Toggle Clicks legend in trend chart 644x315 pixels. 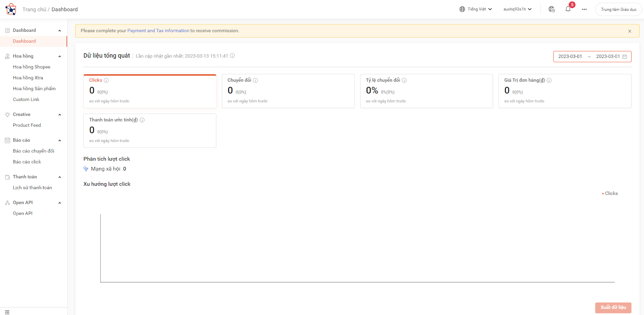click(610, 194)
